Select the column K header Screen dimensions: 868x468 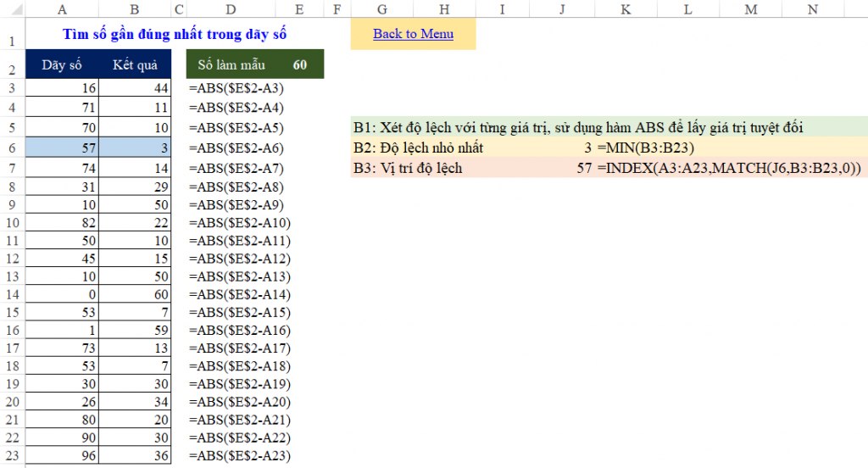[x=626, y=10]
